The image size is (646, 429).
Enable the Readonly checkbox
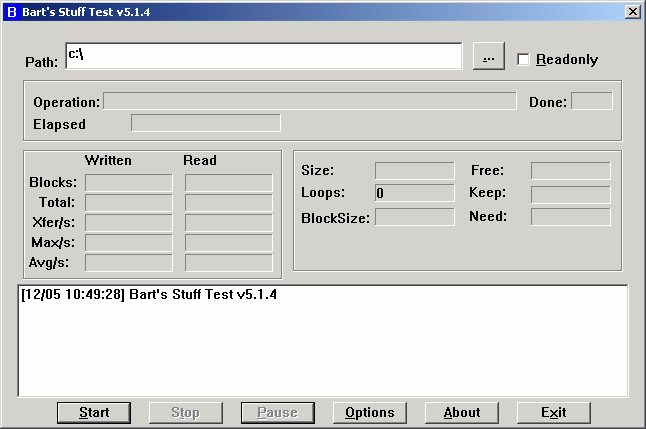pyautogui.click(x=523, y=59)
